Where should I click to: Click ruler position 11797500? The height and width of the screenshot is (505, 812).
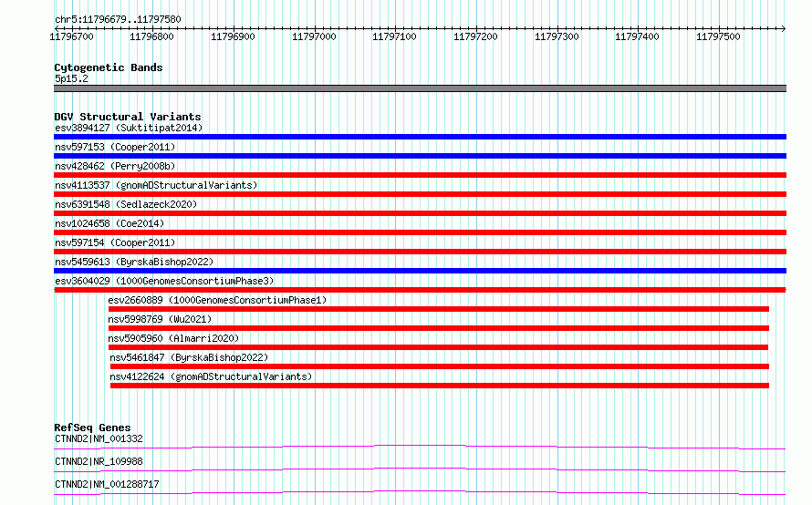tap(718, 36)
